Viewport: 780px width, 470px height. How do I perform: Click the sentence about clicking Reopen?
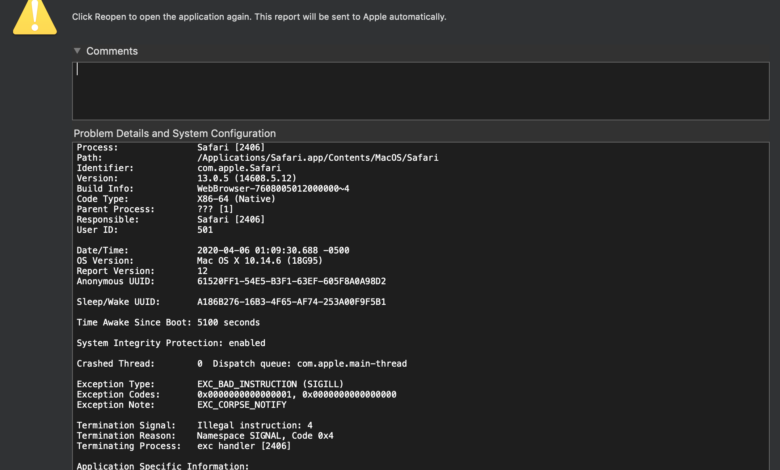[259, 17]
